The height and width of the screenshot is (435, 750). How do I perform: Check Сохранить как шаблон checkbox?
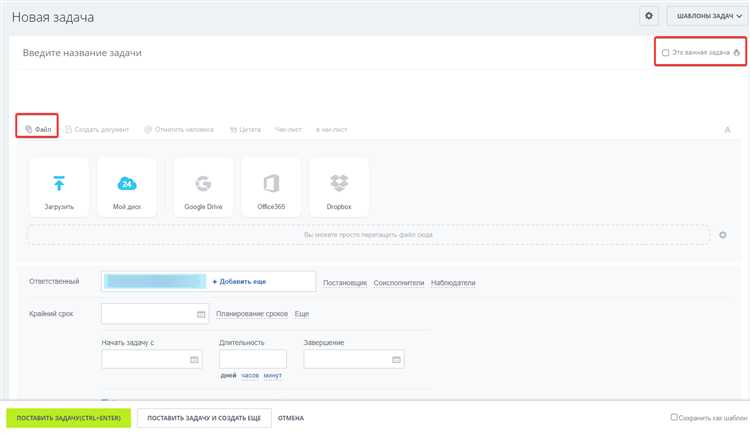coord(675,417)
